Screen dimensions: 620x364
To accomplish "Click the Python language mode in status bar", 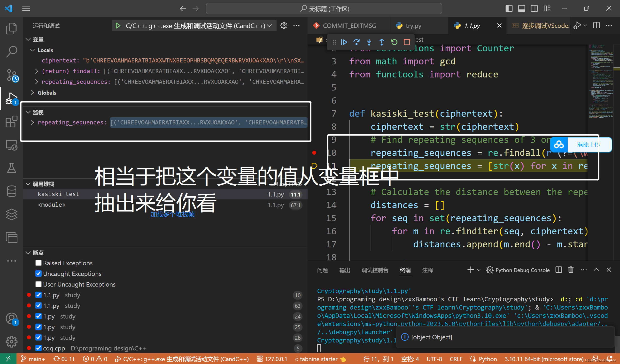I will (487, 359).
